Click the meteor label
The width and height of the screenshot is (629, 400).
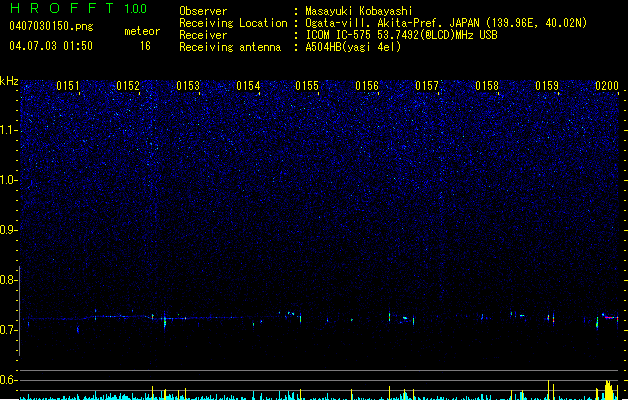click(x=142, y=31)
